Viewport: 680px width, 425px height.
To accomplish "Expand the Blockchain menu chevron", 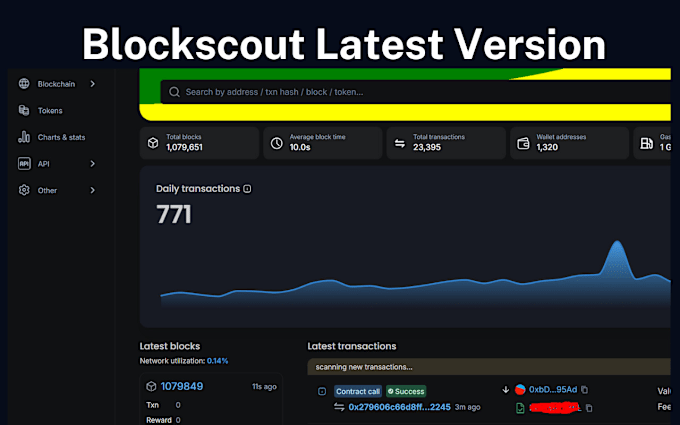I will tap(92, 84).
